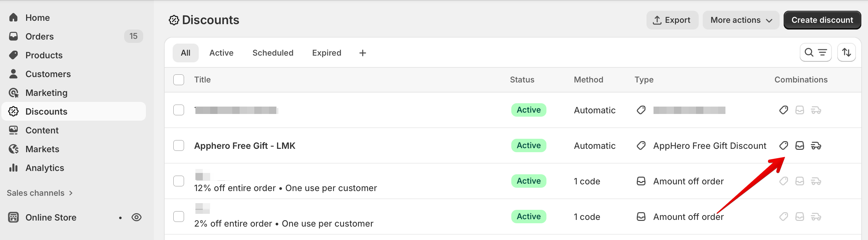This screenshot has height=240, width=868.
Task: Click the Method column header
Action: [588, 80]
